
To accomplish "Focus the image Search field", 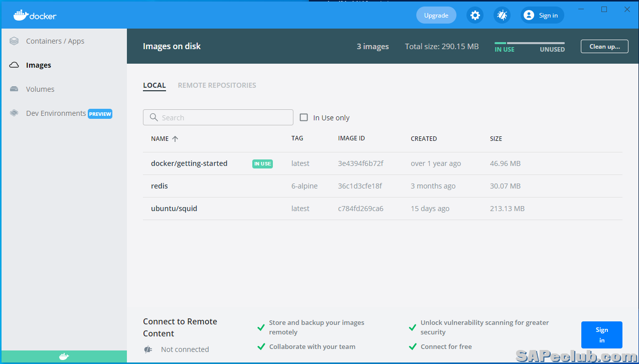I will [x=218, y=117].
